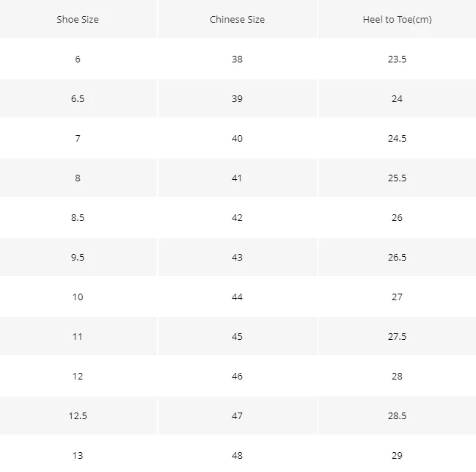Select Chinese size 45 cell
The image size is (476, 472).
(x=238, y=336)
